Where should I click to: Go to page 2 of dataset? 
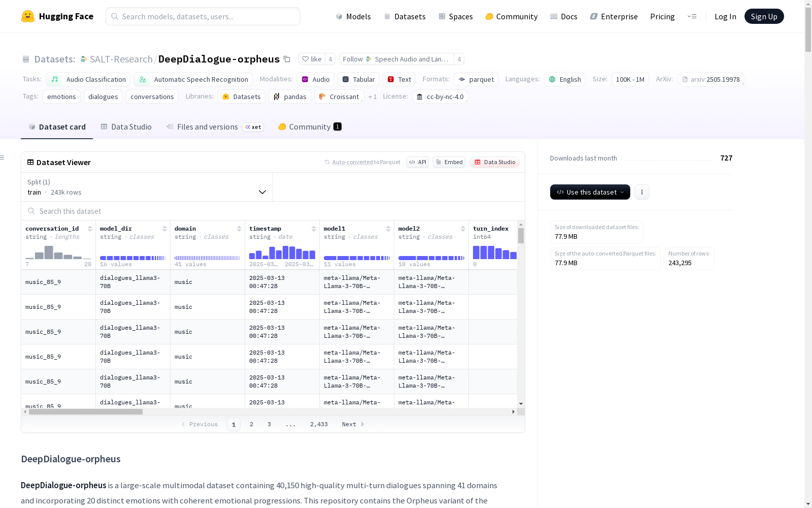pyautogui.click(x=251, y=424)
